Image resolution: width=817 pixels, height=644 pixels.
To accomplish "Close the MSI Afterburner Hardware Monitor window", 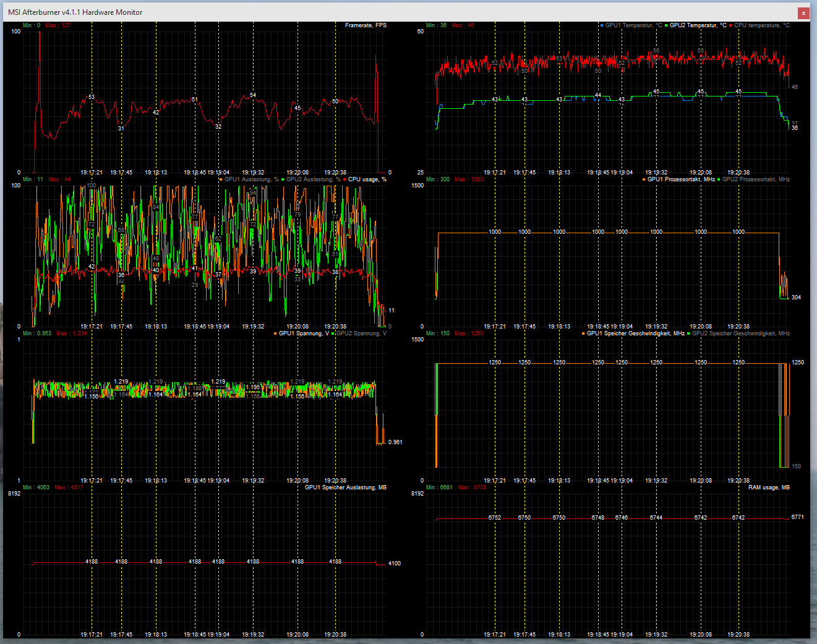I will click(803, 12).
